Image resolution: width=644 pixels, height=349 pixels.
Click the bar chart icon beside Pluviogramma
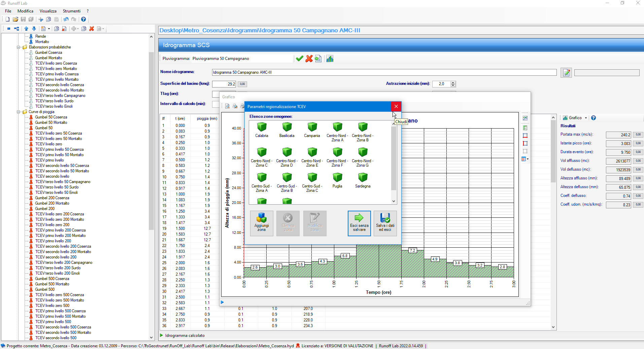click(x=330, y=59)
